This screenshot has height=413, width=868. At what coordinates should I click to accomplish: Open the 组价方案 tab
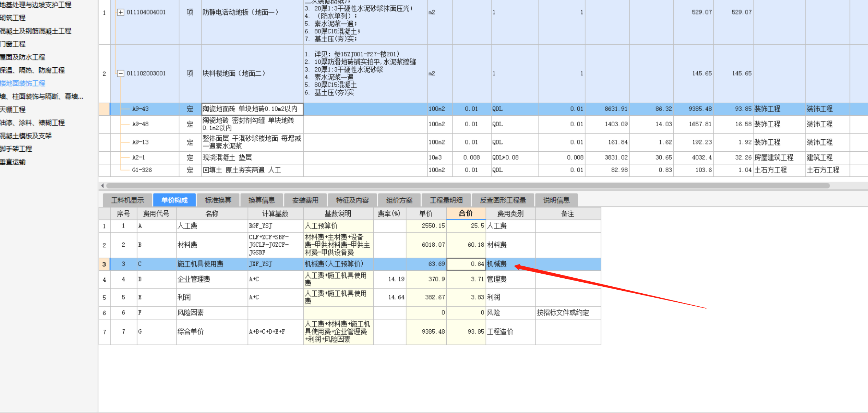coord(399,200)
